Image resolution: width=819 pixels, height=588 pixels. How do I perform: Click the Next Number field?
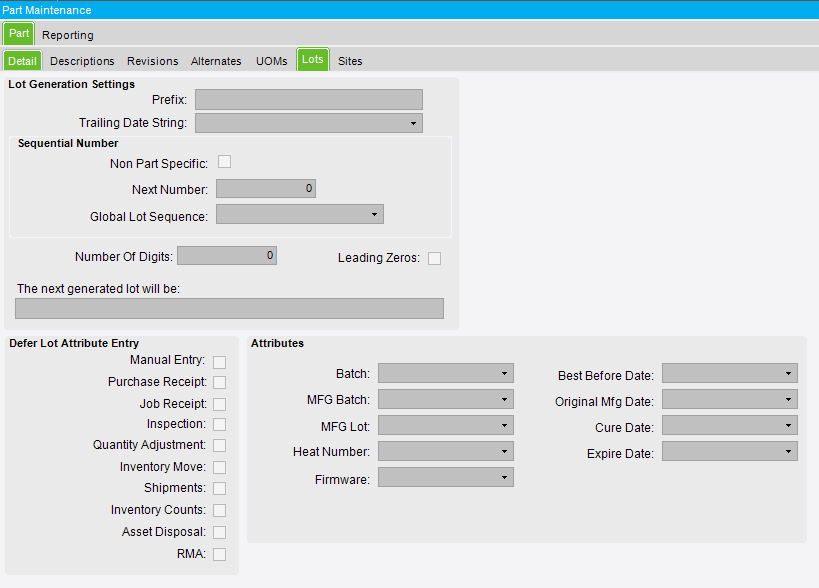266,189
